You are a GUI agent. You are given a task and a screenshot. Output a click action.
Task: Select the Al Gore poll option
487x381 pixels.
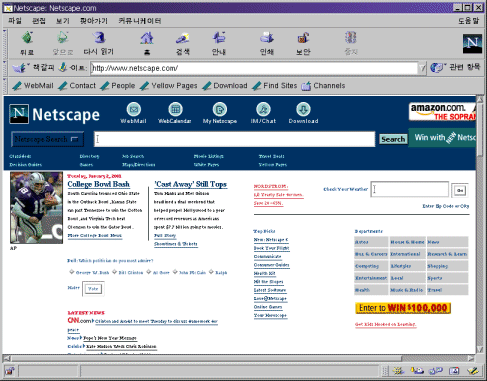click(149, 272)
